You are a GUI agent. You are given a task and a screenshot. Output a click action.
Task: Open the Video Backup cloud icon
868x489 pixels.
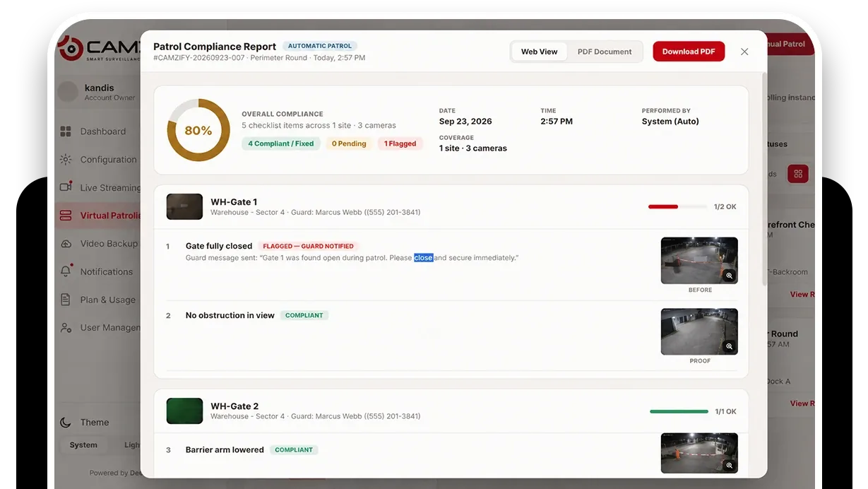pos(66,244)
